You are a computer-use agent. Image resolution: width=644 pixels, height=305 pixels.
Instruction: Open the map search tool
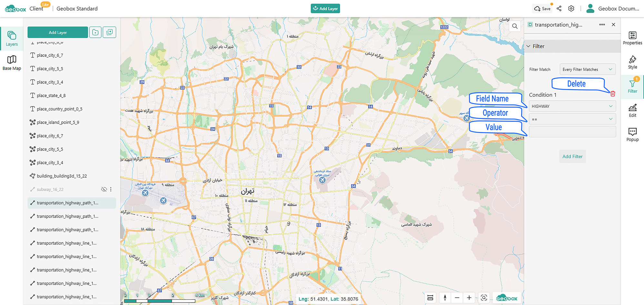click(x=515, y=26)
